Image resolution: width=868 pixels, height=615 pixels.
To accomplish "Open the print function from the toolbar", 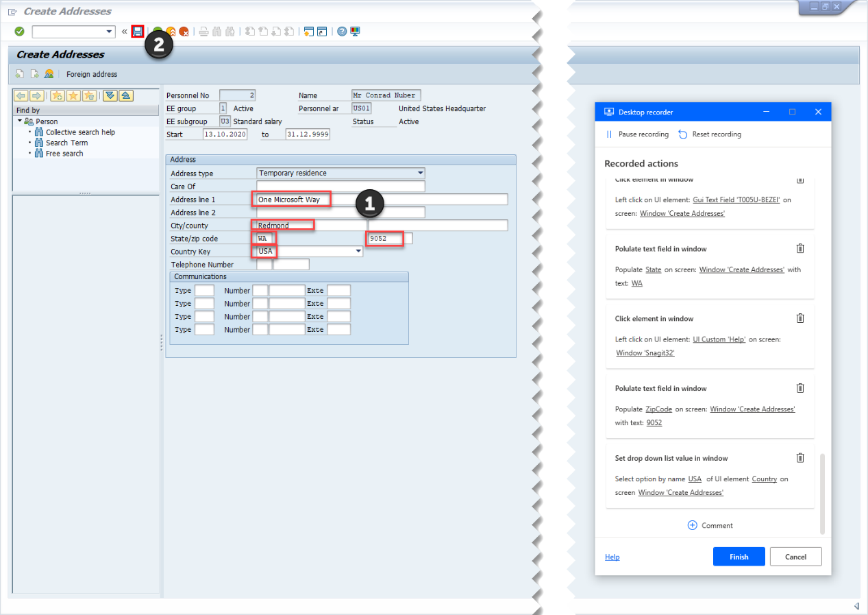I will [x=204, y=31].
